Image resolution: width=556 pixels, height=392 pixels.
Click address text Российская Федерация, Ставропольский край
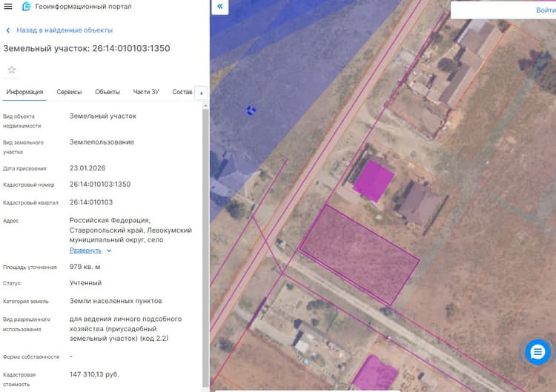pos(130,230)
